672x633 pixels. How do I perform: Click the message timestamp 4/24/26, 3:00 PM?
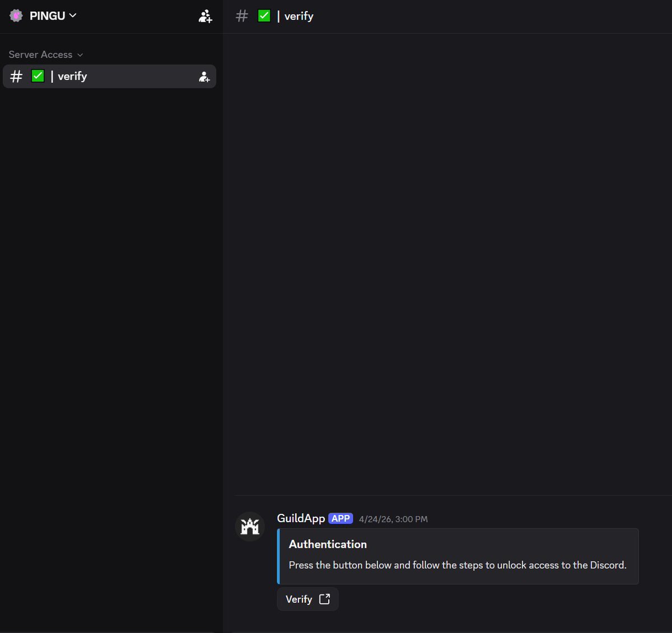pyautogui.click(x=393, y=519)
